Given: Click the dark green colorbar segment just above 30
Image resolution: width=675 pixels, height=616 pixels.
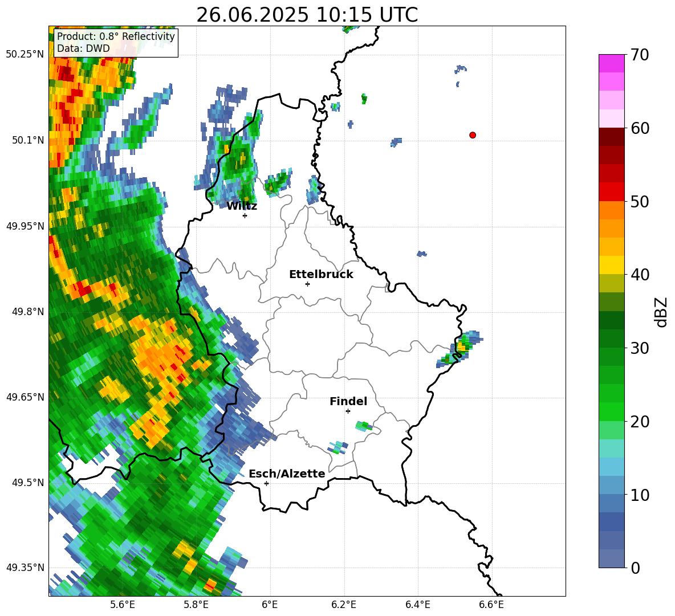Looking at the screenshot, I should click(611, 338).
